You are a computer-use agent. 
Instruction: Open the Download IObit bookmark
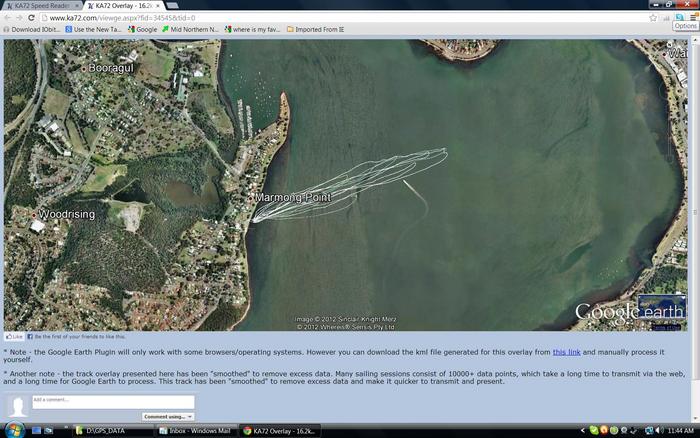pyautogui.click(x=34, y=30)
